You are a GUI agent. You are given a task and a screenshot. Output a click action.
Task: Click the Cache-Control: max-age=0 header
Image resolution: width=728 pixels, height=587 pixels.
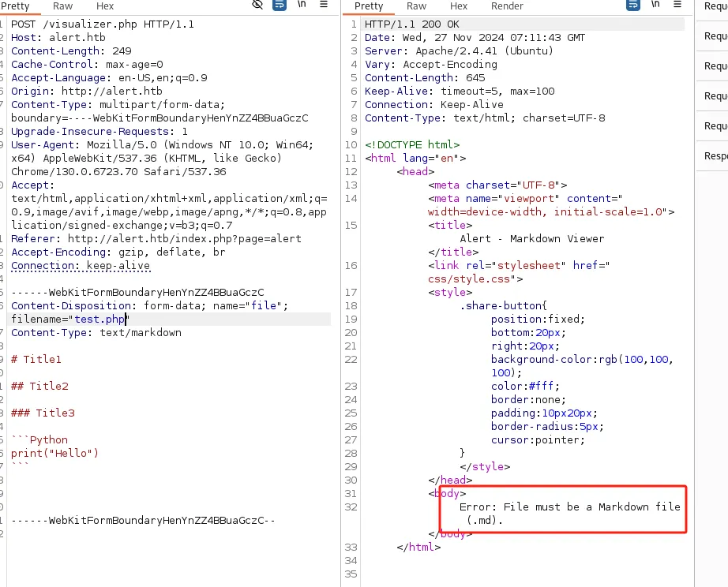[x=87, y=65]
